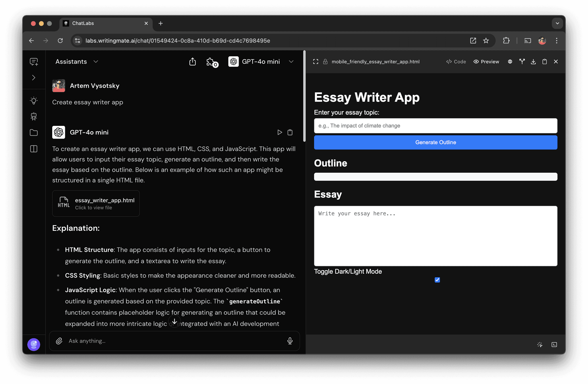The image size is (588, 384).
Task: Expand the left sidebar collapsed panel
Action: click(34, 78)
